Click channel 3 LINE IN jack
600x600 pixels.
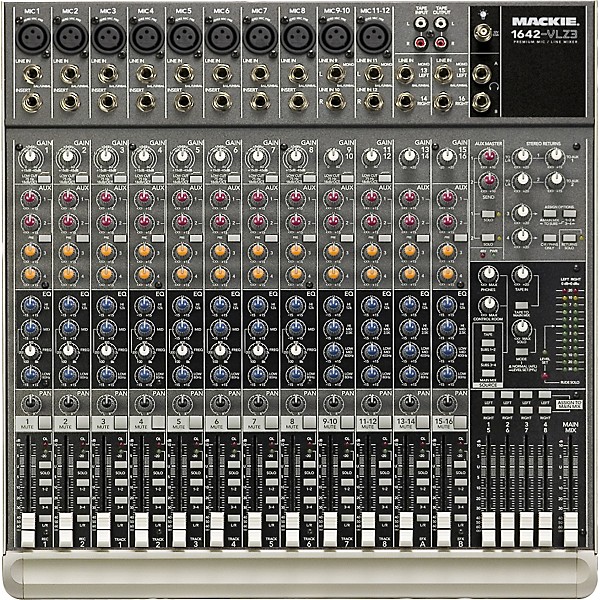coord(108,73)
